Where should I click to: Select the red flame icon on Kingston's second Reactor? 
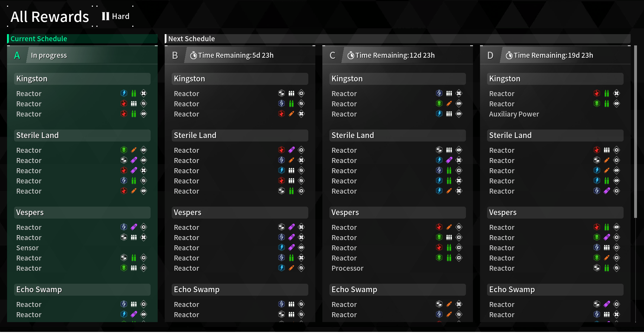click(124, 103)
